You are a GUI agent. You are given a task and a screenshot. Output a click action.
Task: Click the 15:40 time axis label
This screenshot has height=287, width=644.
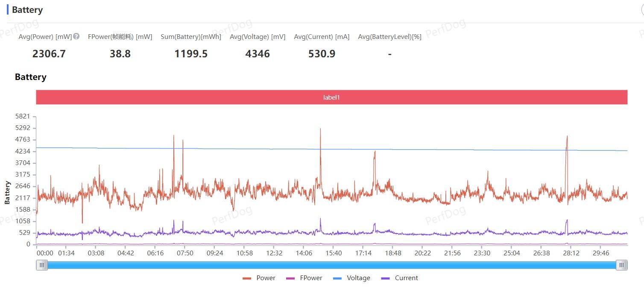click(x=334, y=253)
